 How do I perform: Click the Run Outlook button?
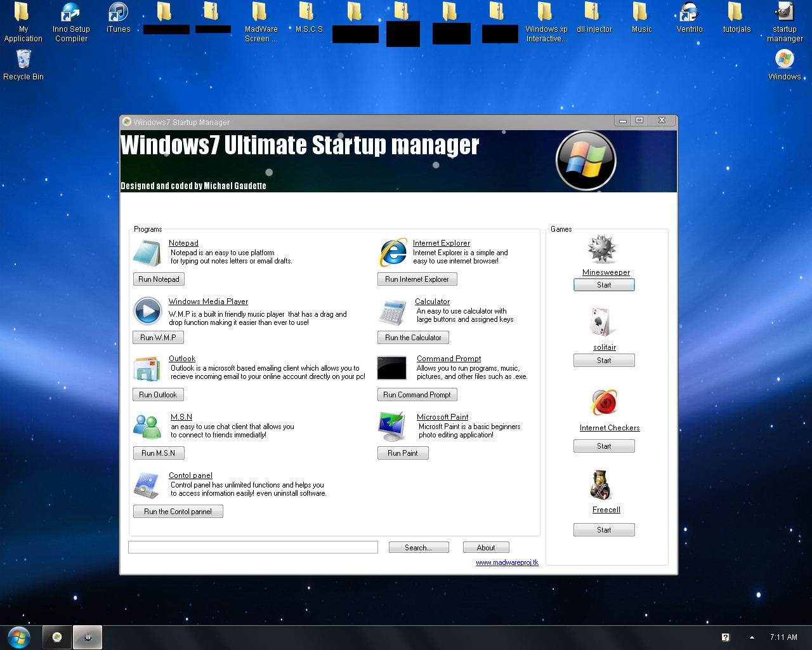158,395
